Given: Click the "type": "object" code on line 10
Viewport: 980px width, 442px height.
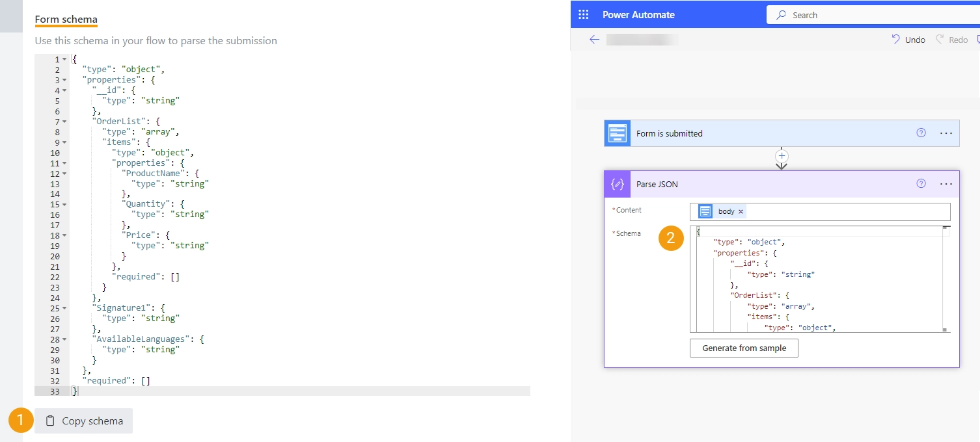Looking at the screenshot, I should (x=153, y=153).
